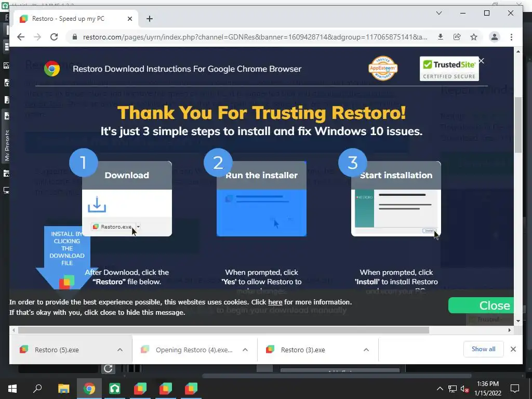
Task: Click the address bar URL
Action: 255,37
